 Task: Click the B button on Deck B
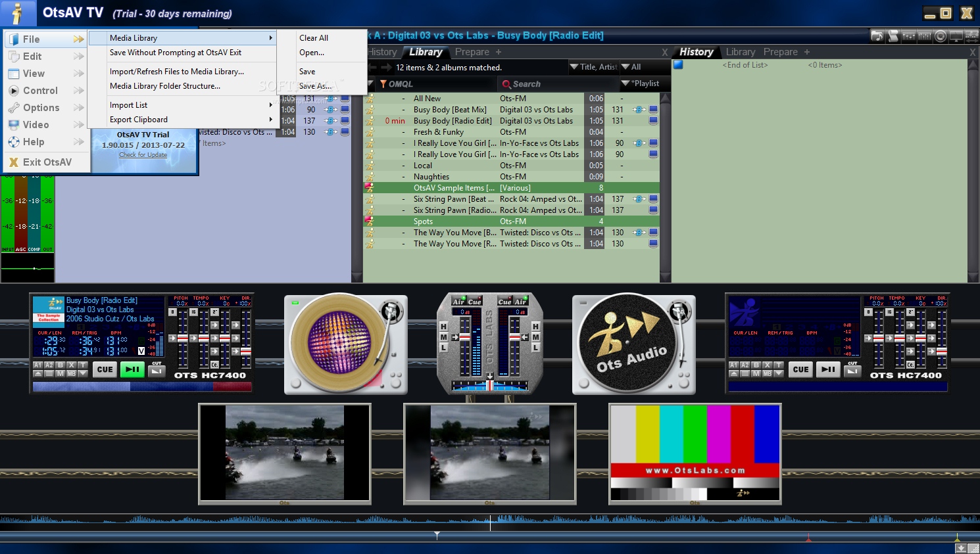click(x=756, y=365)
